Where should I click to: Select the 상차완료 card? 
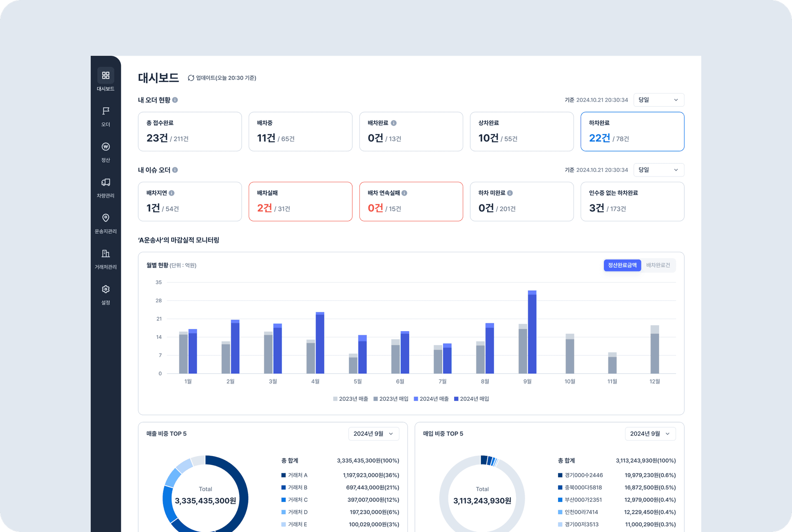pos(522,132)
